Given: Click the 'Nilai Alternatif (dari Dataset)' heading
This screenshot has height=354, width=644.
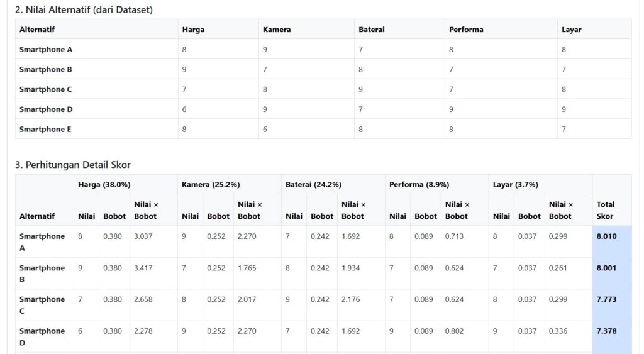Looking at the screenshot, I should (x=84, y=9).
